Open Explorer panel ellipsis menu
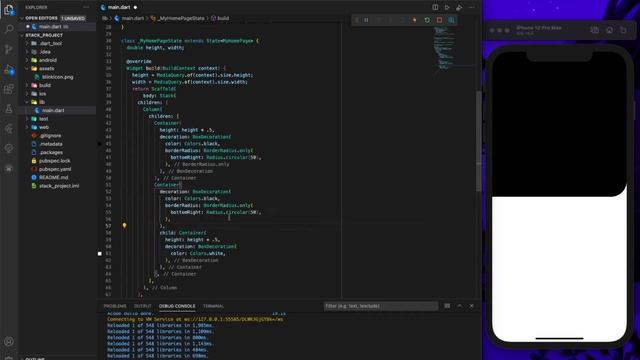Viewport: 640px width, 360px height. tap(86, 7)
